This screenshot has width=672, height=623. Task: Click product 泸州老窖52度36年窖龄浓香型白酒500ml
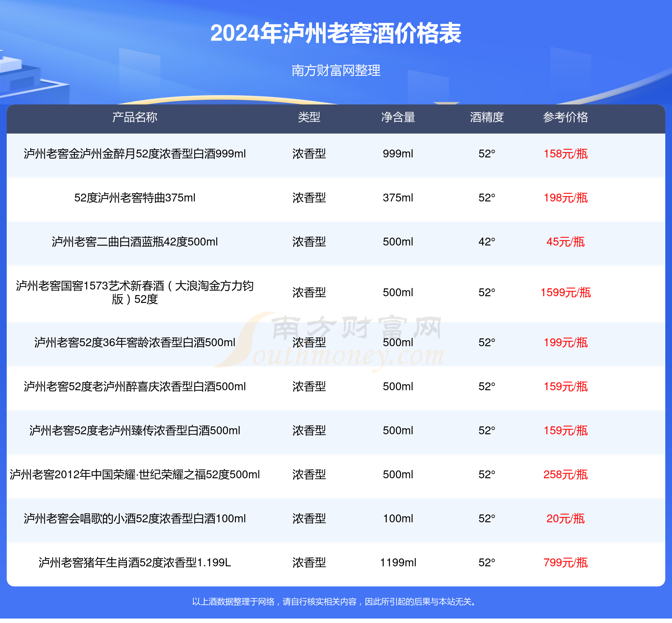[x=135, y=342]
